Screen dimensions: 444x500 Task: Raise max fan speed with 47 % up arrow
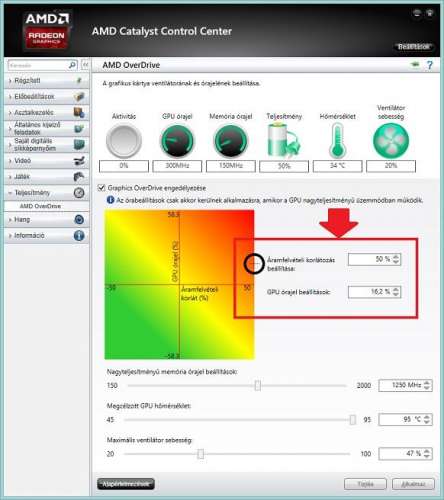[427, 451]
